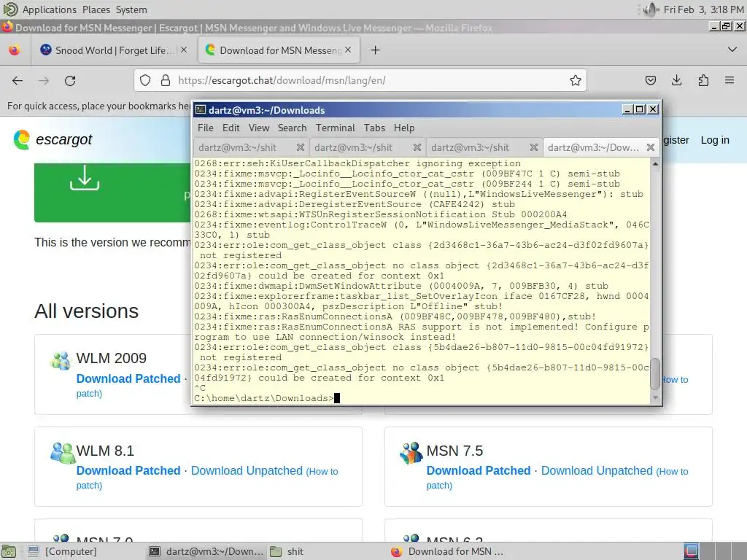Image resolution: width=747 pixels, height=560 pixels.
Task: Reload the escargot page
Action: tap(70, 80)
